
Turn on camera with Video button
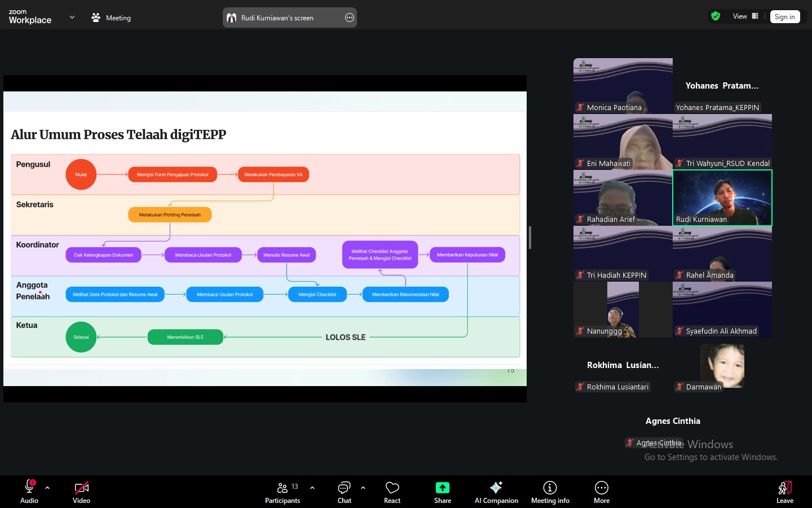pyautogui.click(x=81, y=492)
